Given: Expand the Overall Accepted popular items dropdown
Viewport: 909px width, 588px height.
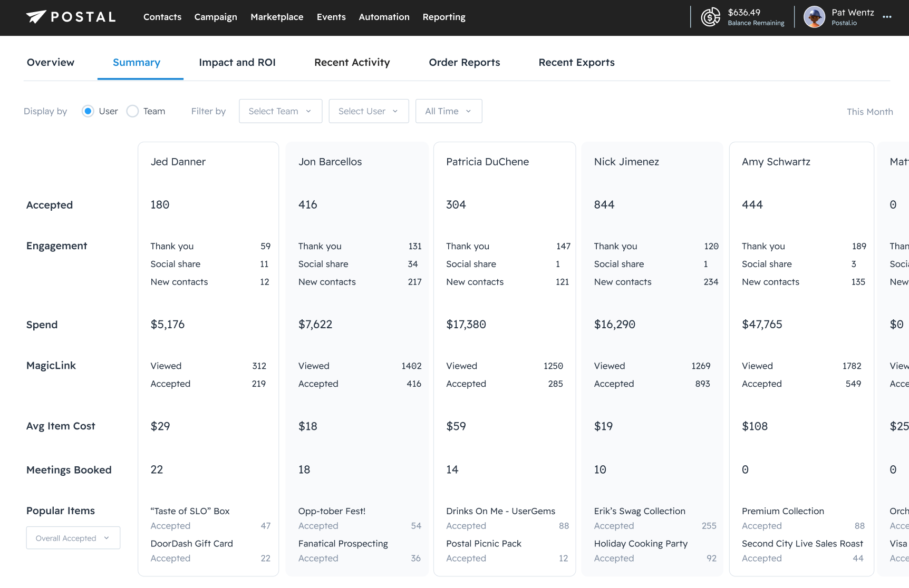Looking at the screenshot, I should (73, 538).
